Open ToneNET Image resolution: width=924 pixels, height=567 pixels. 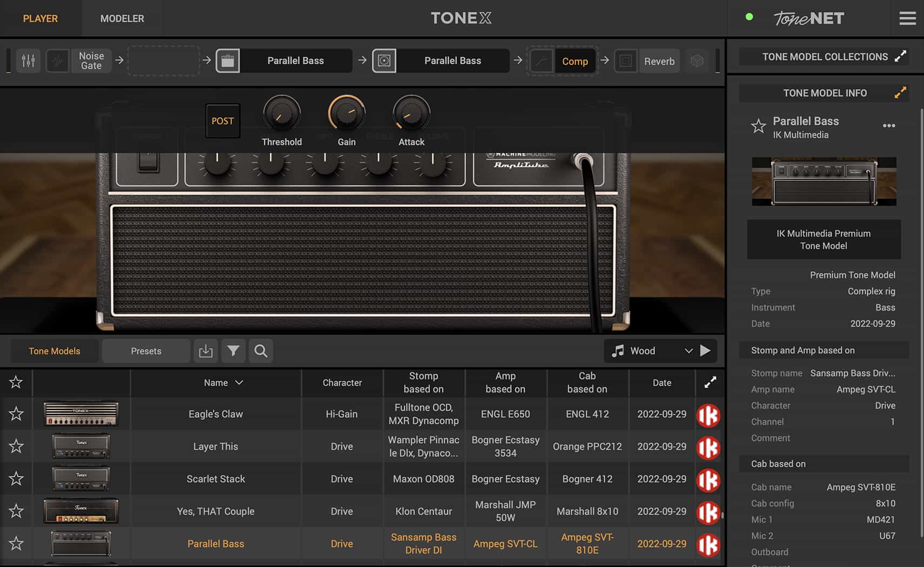click(809, 18)
